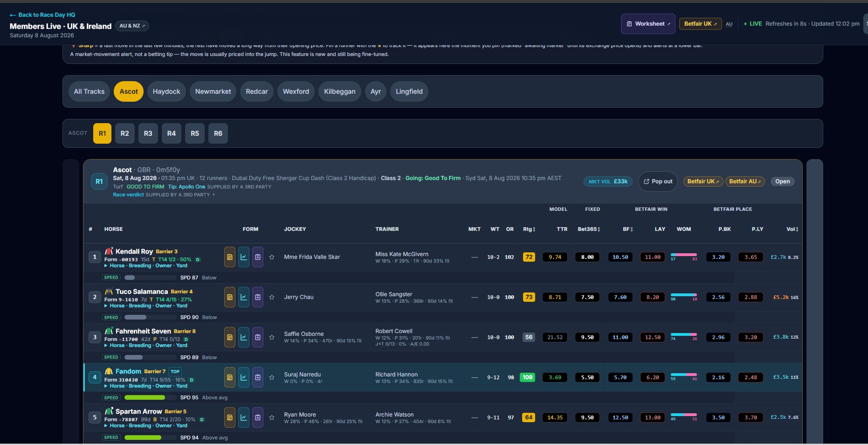Open the chart icon for Kendall Roy
The width and height of the screenshot is (868, 445).
243,257
